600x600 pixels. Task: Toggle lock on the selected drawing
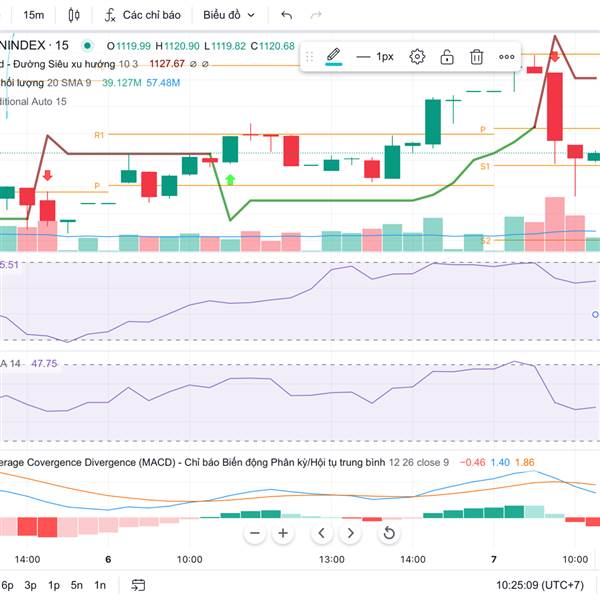pyautogui.click(x=447, y=57)
